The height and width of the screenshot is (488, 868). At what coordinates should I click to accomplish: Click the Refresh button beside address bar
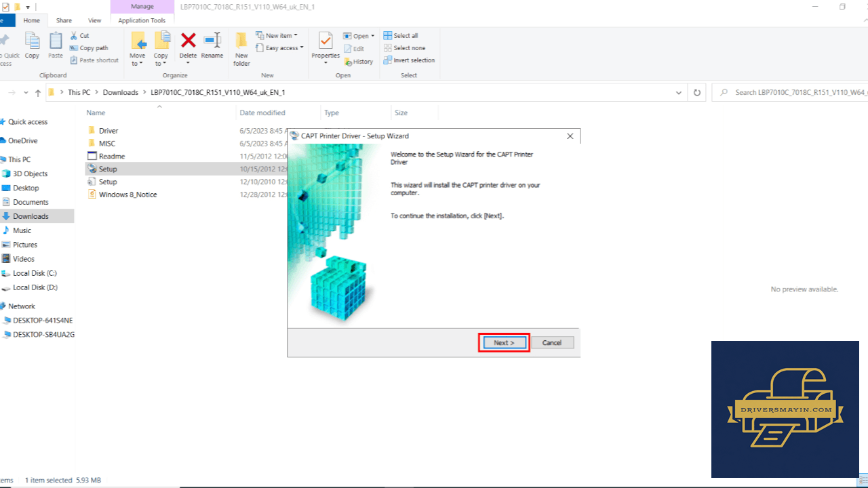point(696,92)
